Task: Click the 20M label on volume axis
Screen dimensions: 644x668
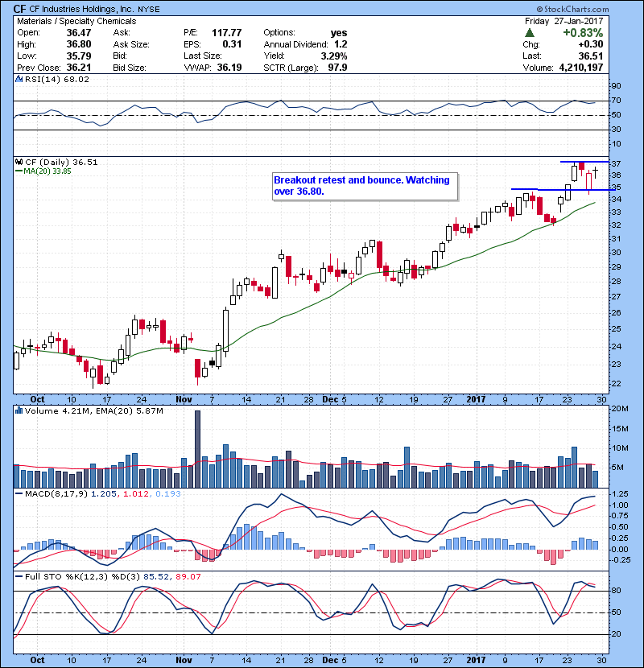Action: coord(620,409)
